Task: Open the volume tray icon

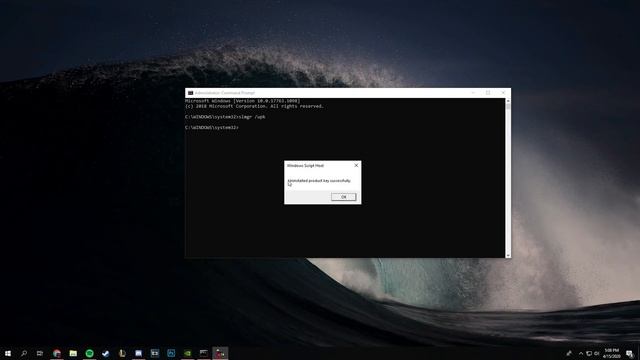Action: click(x=597, y=353)
